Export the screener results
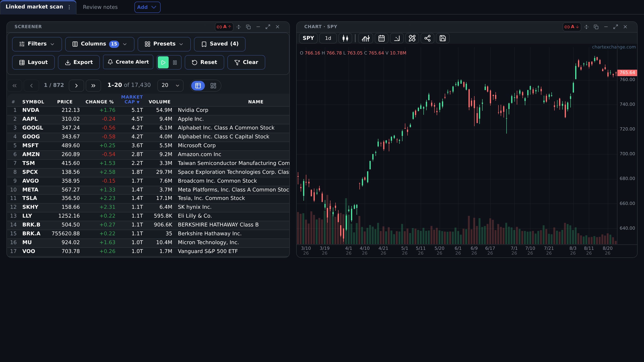644x362 pixels. coord(79,62)
